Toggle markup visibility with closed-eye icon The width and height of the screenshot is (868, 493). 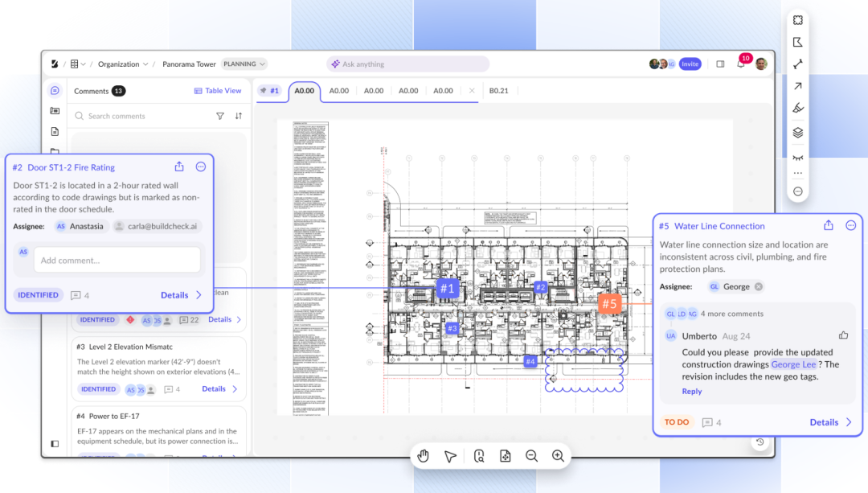point(797,157)
